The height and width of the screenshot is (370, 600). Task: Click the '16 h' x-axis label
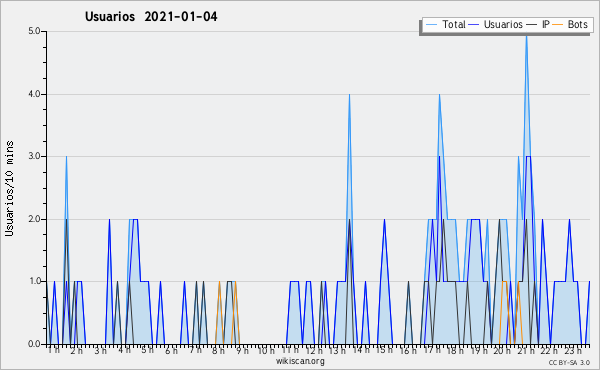408,350
